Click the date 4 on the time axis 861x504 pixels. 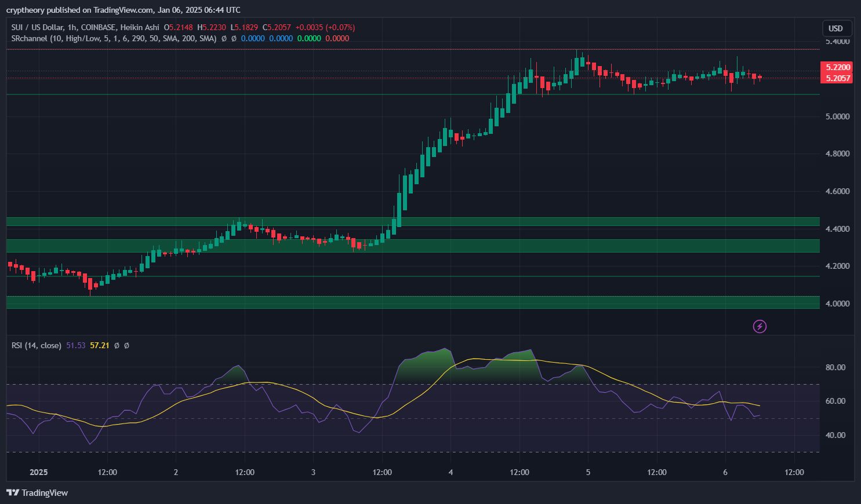pyautogui.click(x=451, y=472)
